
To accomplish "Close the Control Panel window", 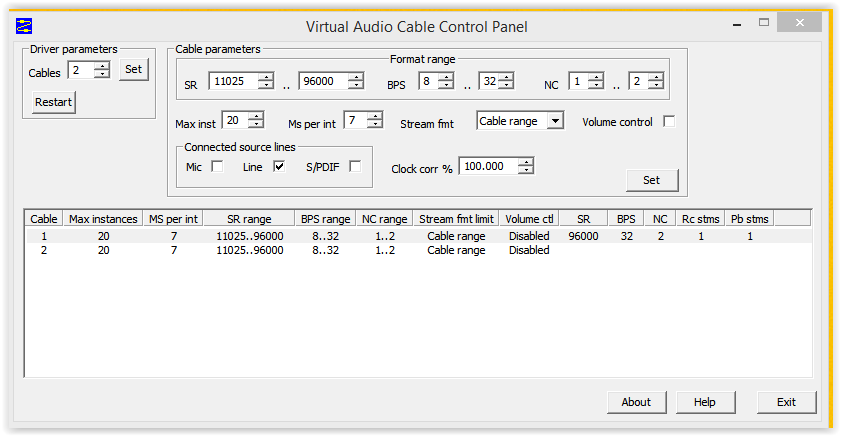I will pos(800,23).
